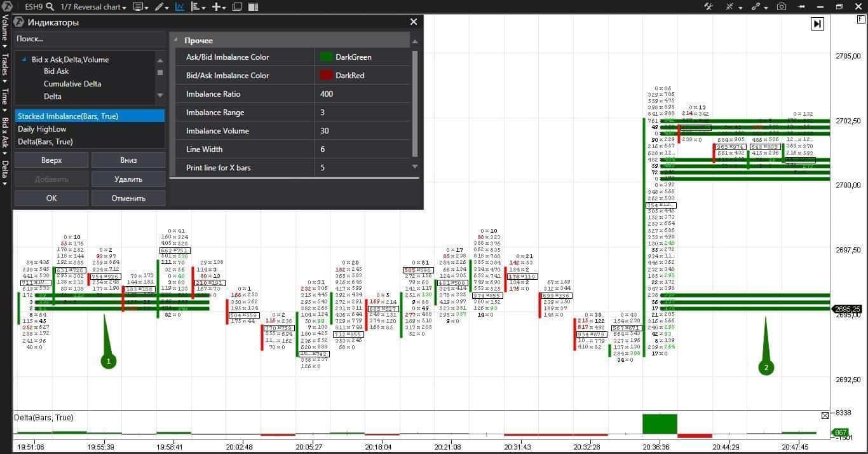The width and height of the screenshot is (868, 454).
Task: Select the drawing pencil tool
Action: point(160,6)
